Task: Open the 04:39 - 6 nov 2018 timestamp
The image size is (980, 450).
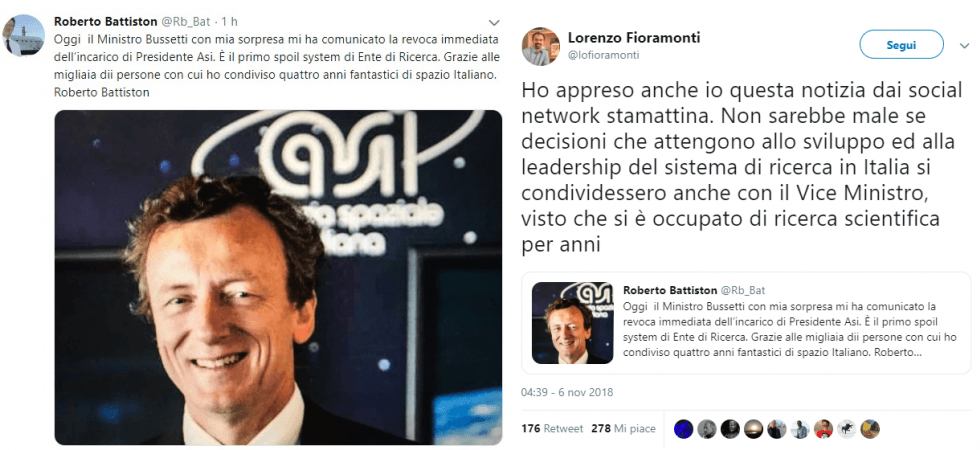Action: 567,392
